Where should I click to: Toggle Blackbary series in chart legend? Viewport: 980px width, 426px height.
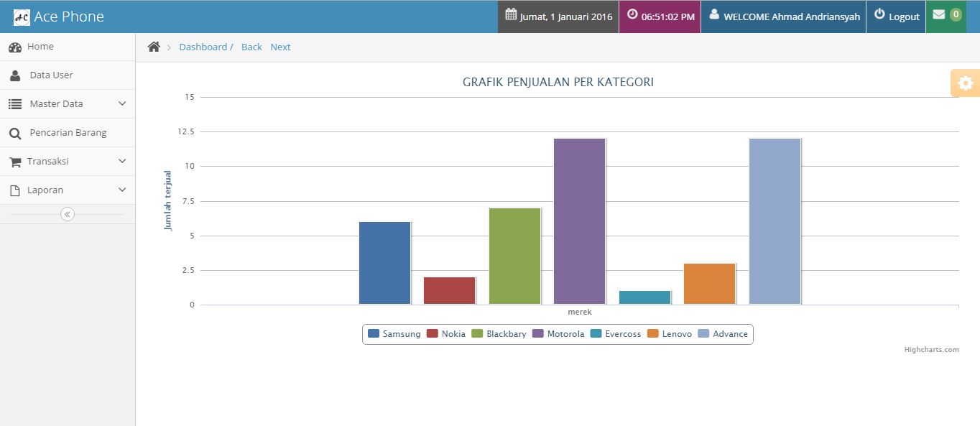coord(499,333)
